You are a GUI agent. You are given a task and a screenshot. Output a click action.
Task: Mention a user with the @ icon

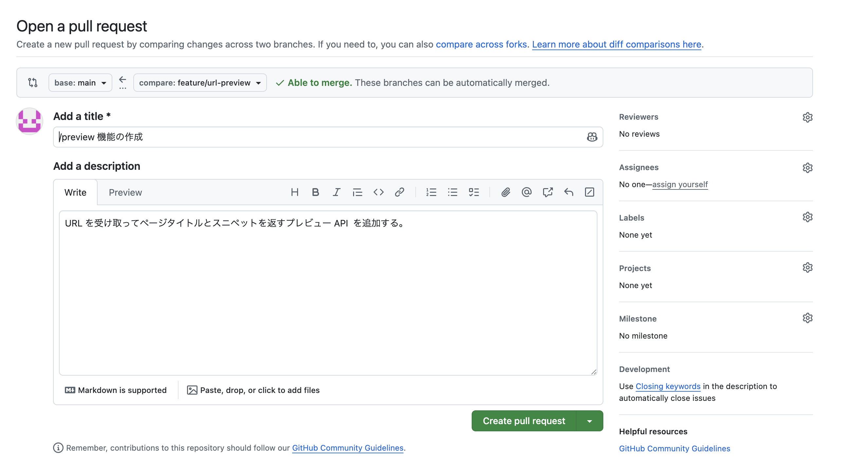[x=526, y=192]
